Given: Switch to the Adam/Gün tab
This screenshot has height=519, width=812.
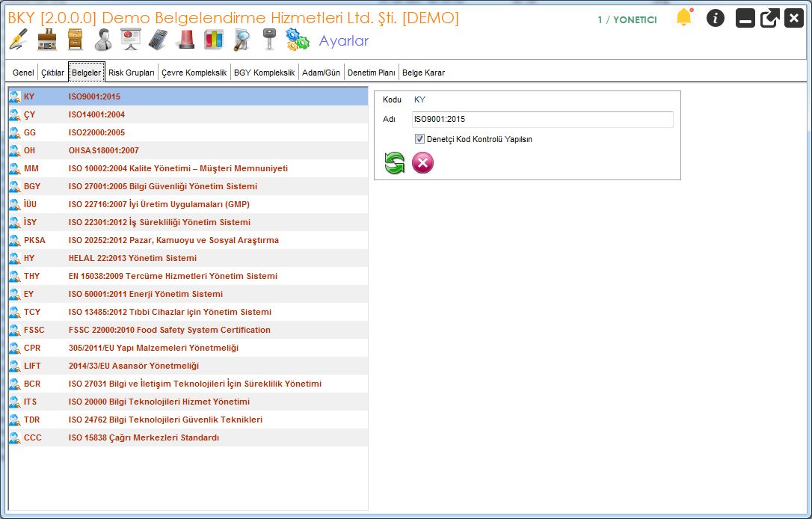Looking at the screenshot, I should tap(321, 73).
